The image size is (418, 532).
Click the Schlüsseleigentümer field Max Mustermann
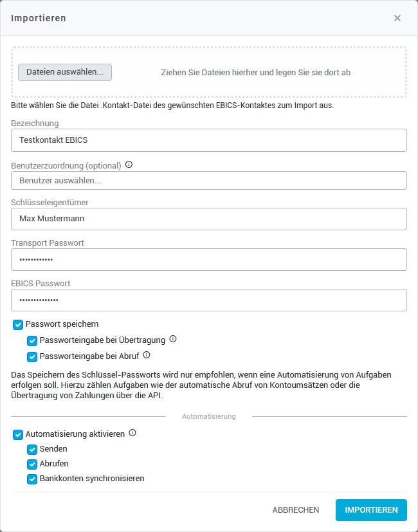coord(209,219)
